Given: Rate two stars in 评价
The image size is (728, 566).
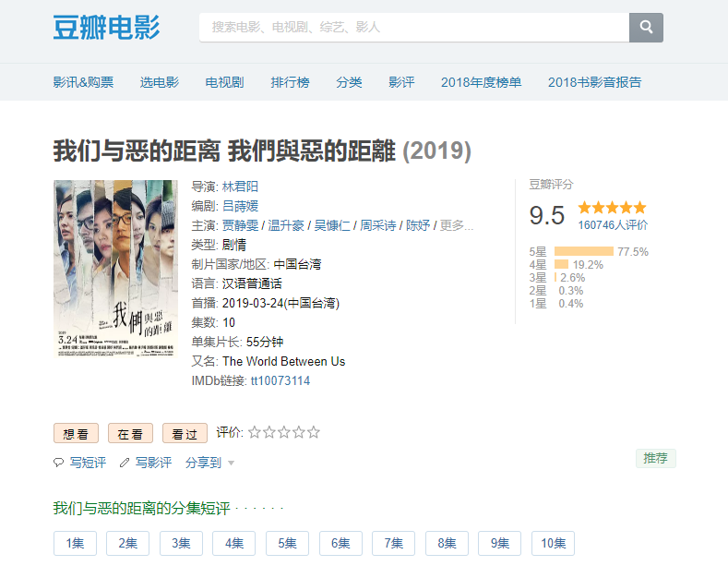Looking at the screenshot, I should tap(269, 432).
